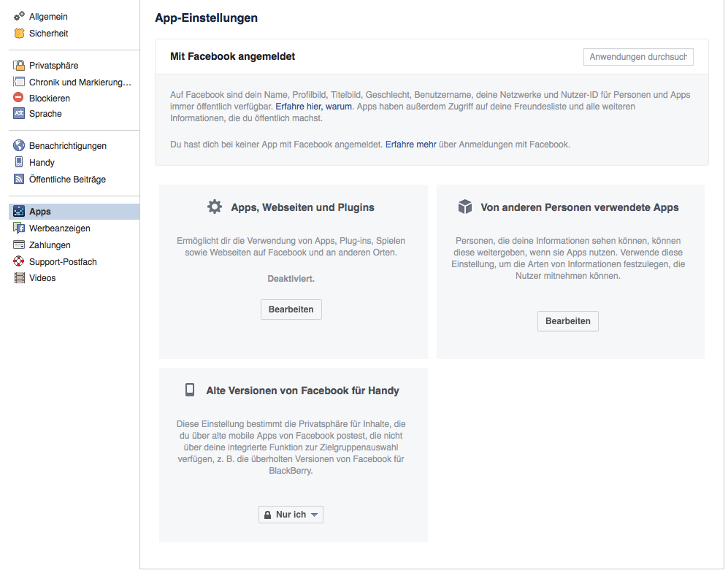Image resolution: width=728 pixels, height=573 pixels.
Task: Click the Sicherheit badge icon
Action: (19, 34)
